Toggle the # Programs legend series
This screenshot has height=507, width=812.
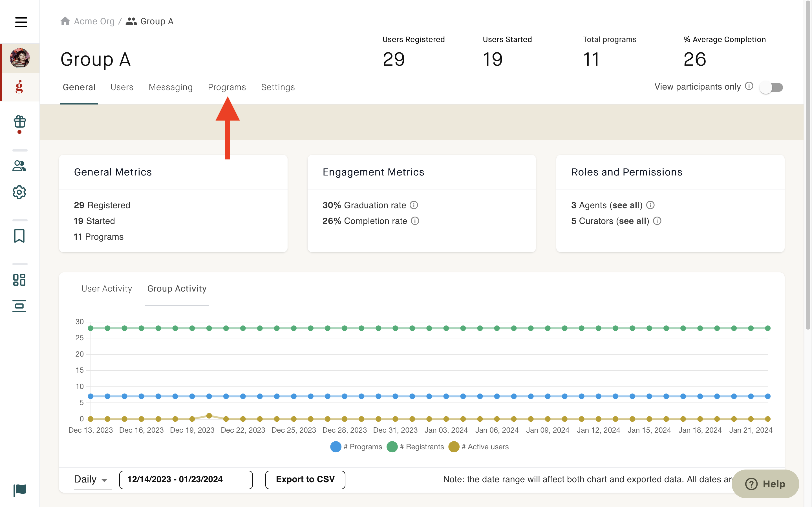(356, 447)
